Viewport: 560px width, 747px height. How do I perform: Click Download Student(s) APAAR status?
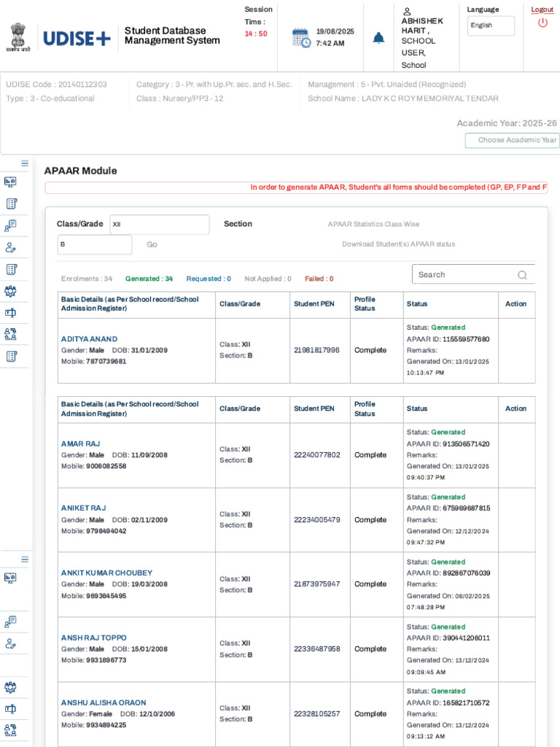pos(399,244)
